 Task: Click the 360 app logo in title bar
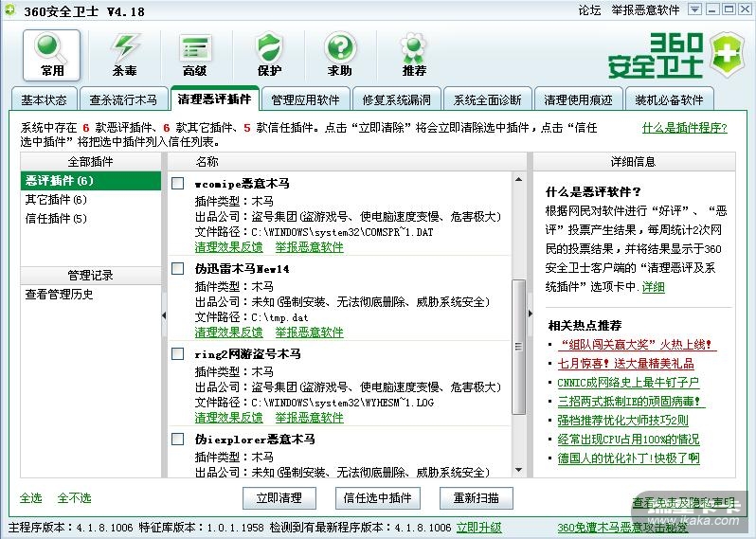pyautogui.click(x=10, y=10)
